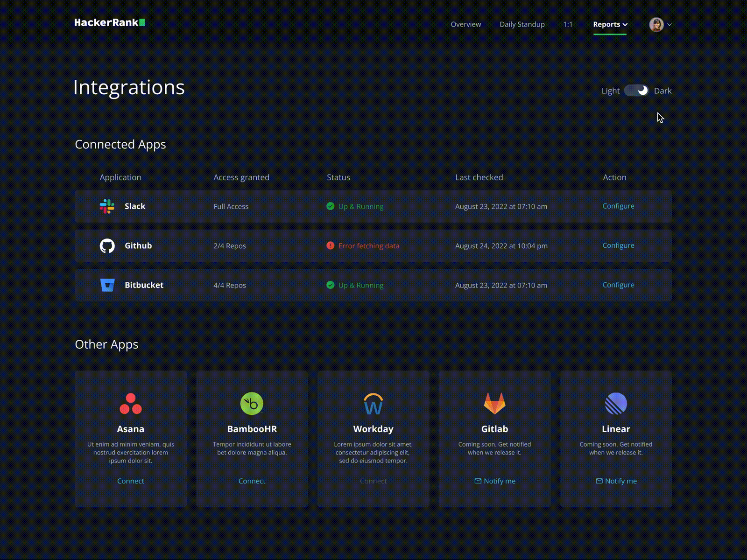Open the Reports dropdown
Image resolution: width=747 pixels, height=560 pixels.
point(610,24)
